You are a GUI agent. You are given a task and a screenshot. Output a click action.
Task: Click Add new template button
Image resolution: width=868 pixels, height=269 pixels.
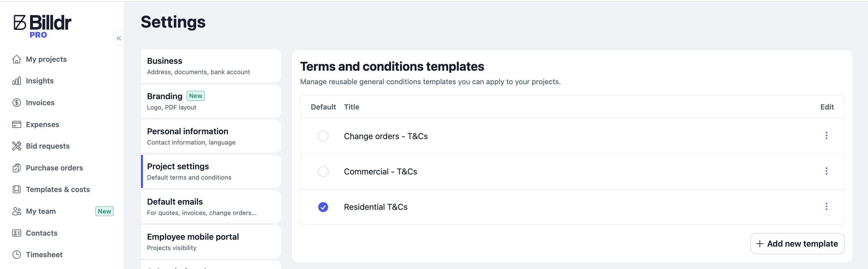(x=797, y=244)
